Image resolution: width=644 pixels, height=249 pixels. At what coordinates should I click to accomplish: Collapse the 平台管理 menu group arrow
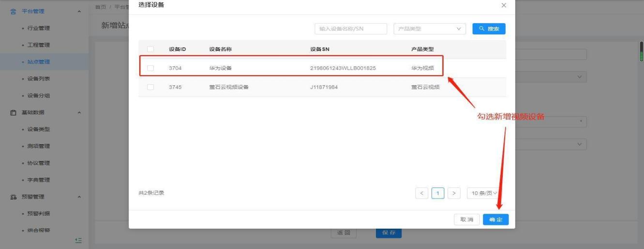point(79,11)
